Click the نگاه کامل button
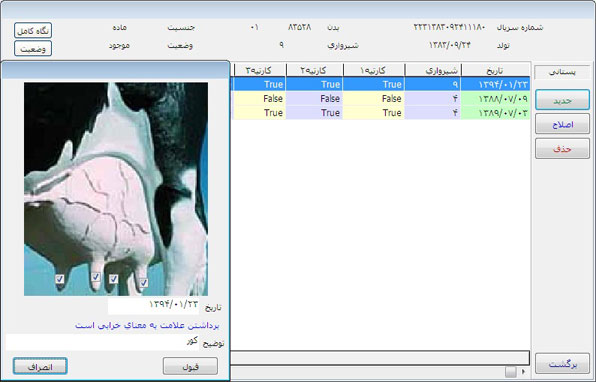596x382 pixels. 33,30
